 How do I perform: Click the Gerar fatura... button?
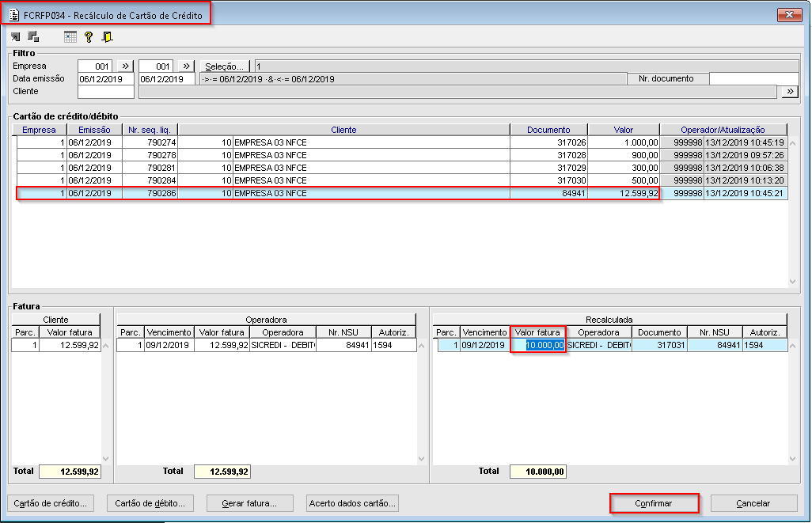point(250,503)
